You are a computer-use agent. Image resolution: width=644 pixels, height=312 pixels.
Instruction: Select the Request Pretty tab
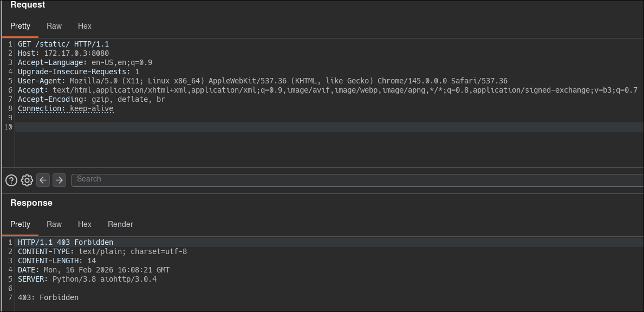(x=20, y=26)
